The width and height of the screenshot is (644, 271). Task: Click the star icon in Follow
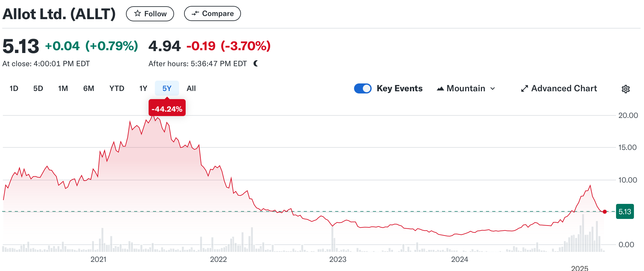click(137, 13)
